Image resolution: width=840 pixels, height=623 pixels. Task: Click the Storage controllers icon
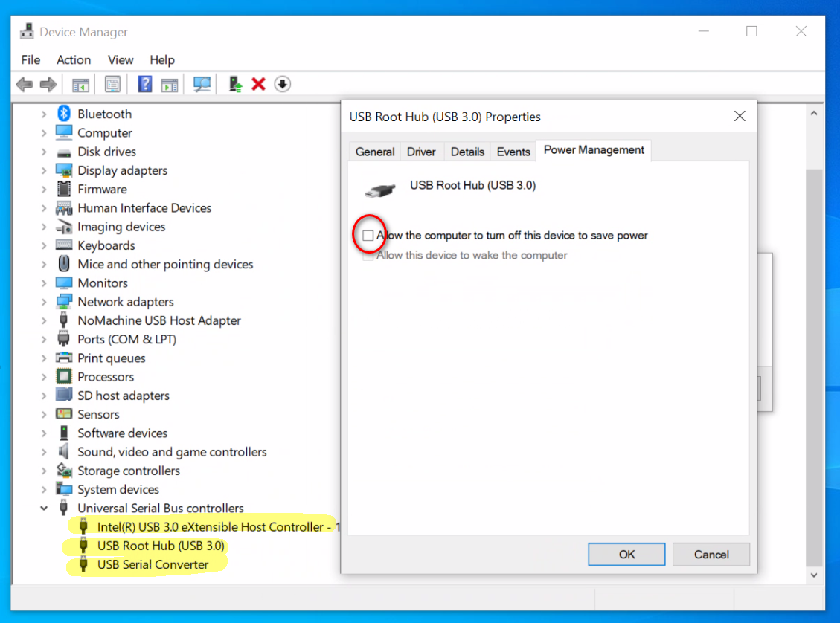coord(64,471)
